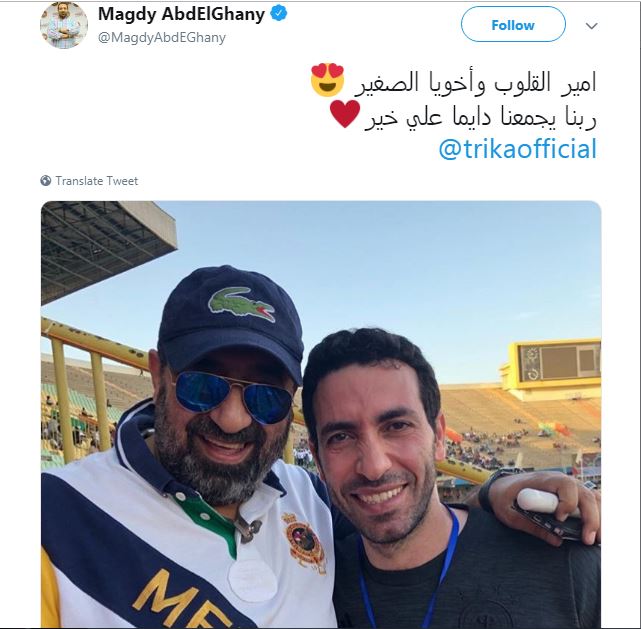The width and height of the screenshot is (641, 629).
Task: Click the globe icon beside Translate Tweet
Action: 46,181
